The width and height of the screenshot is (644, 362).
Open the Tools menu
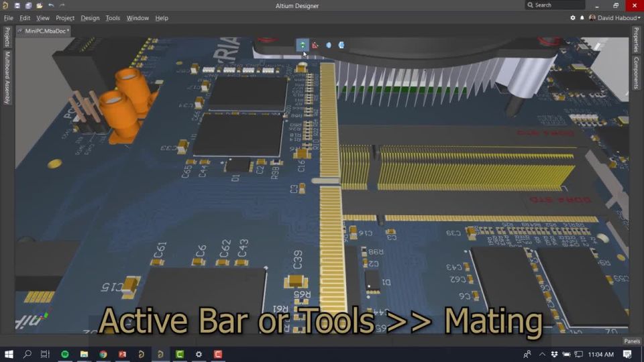click(x=113, y=18)
